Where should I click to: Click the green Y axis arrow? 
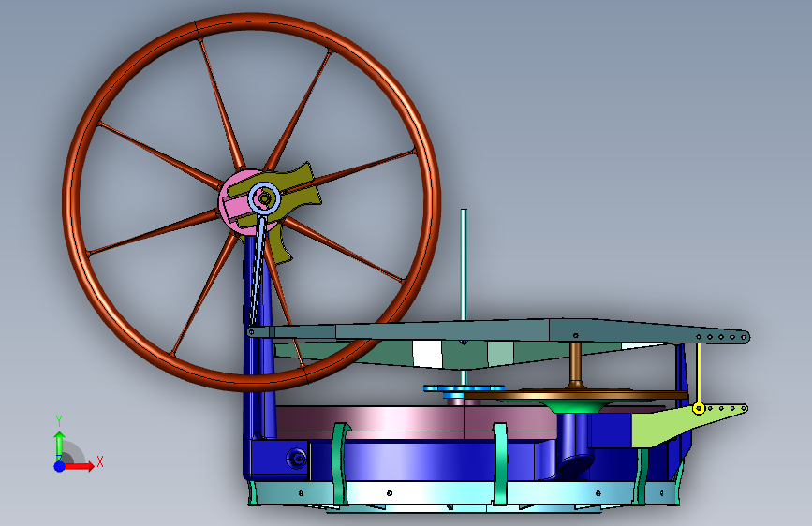59,446
